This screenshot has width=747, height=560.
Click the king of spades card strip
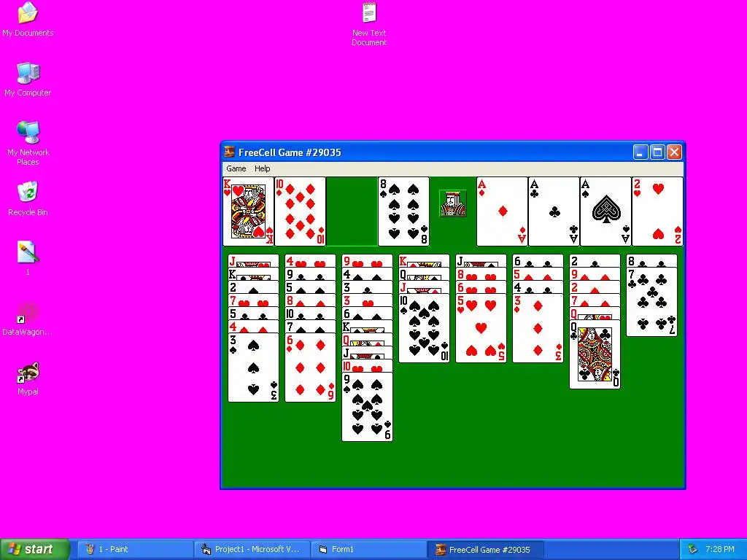coord(368,327)
